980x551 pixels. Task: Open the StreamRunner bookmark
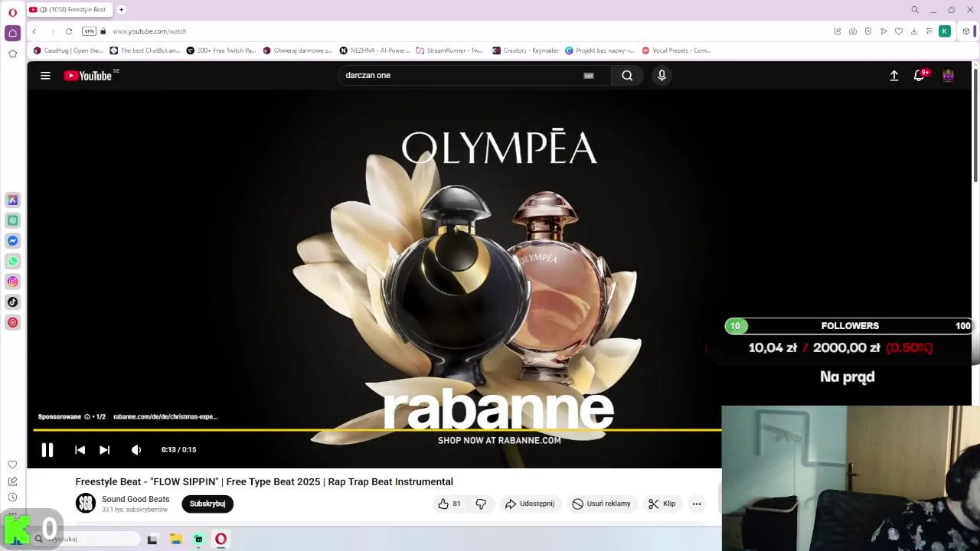[x=449, y=51]
